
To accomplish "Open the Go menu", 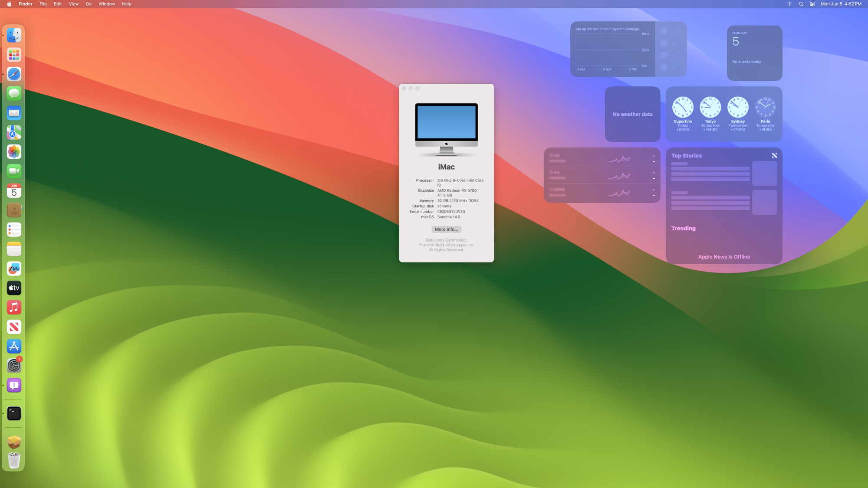I will point(89,4).
